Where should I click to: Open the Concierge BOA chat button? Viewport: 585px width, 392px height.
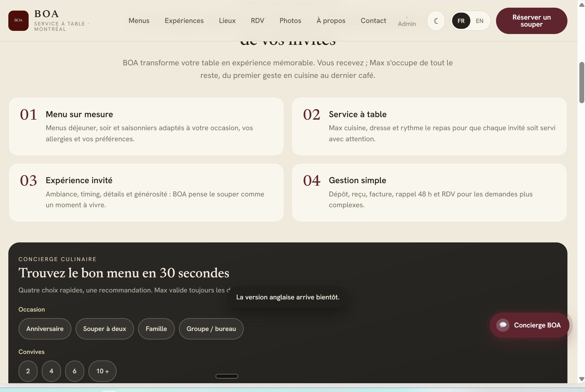click(x=529, y=325)
